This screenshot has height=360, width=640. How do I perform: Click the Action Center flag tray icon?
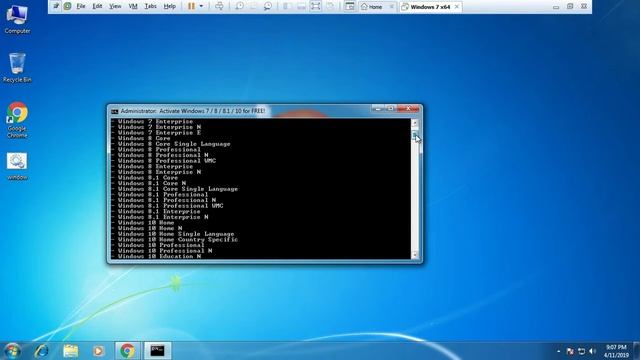[570, 351]
